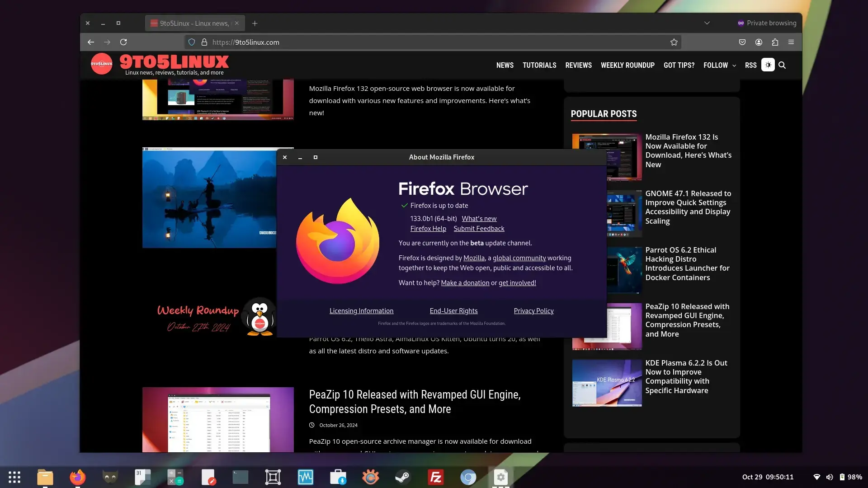Click the search icon on 9to5Linux navbar
This screenshot has height=488, width=868.
782,65
